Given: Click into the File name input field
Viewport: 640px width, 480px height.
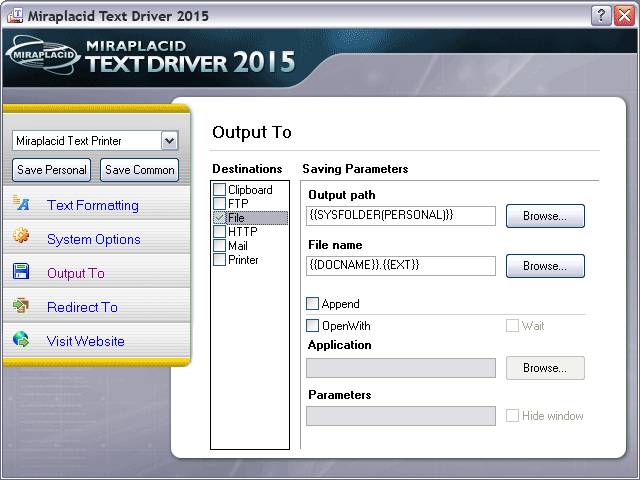Looking at the screenshot, I should (401, 266).
